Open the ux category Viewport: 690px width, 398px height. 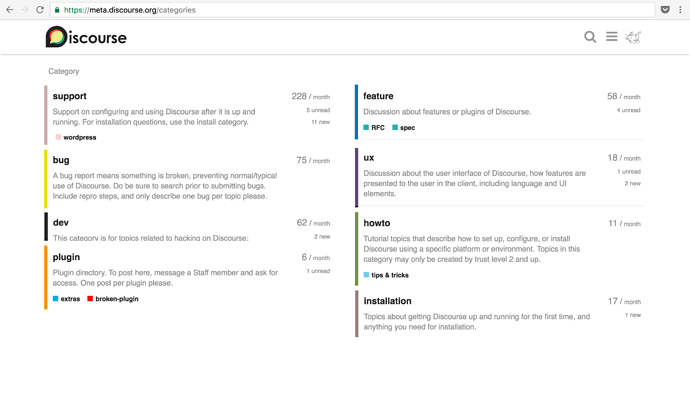(x=369, y=158)
